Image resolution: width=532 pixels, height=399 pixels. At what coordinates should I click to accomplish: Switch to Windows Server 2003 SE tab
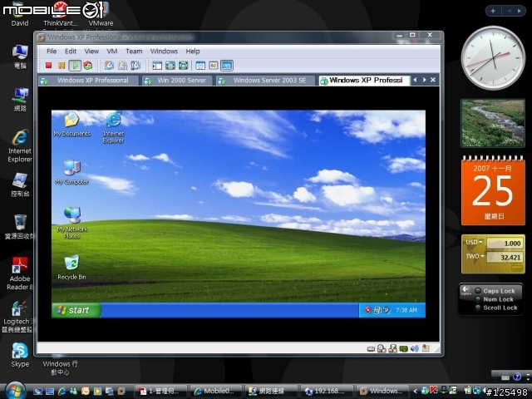click(x=265, y=81)
